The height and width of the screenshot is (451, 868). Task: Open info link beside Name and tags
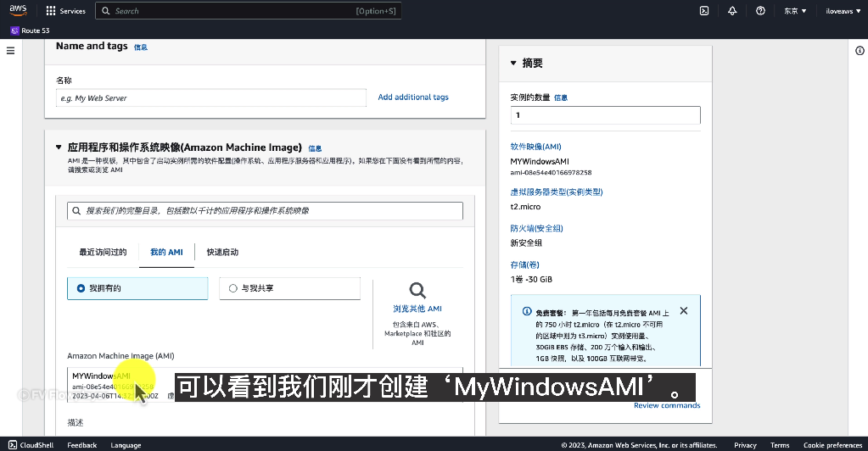(x=141, y=47)
